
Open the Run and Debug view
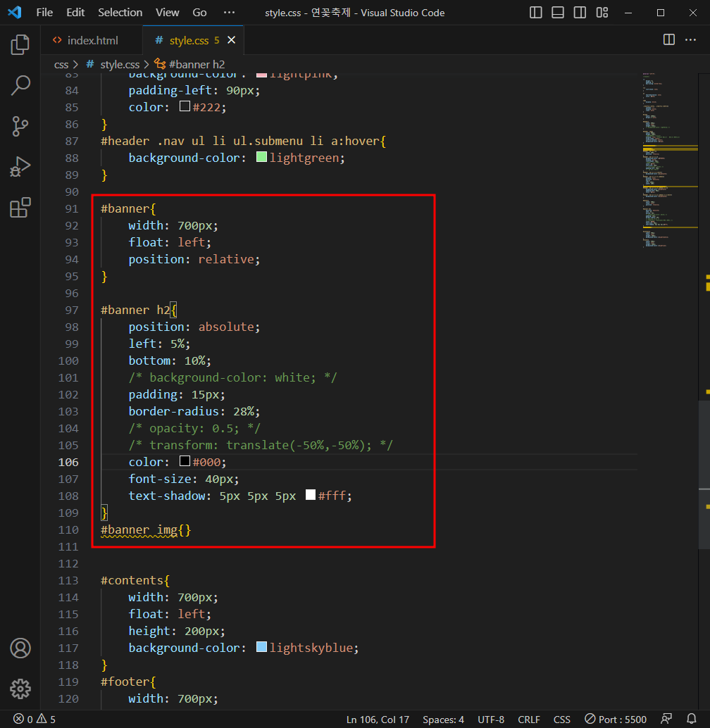(x=20, y=167)
